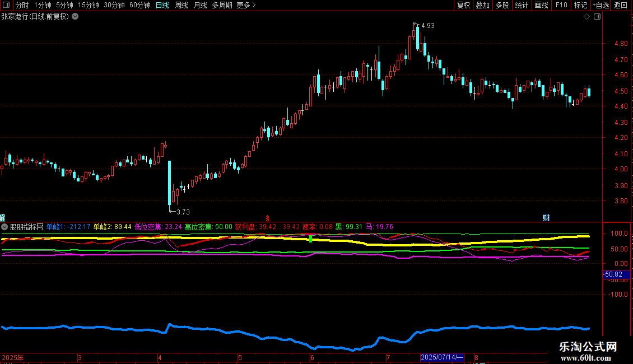Click the red S signal marker
Image resolution: width=633 pixels, height=364 pixels.
(267, 218)
